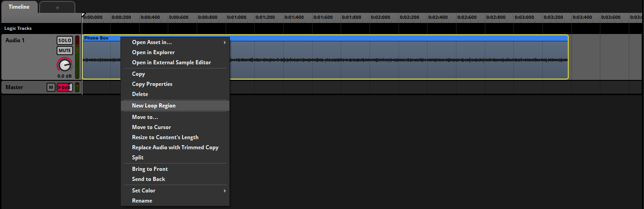Image resolution: width=644 pixels, height=209 pixels.
Task: Switch to the Timeline tab
Action: 19,7
